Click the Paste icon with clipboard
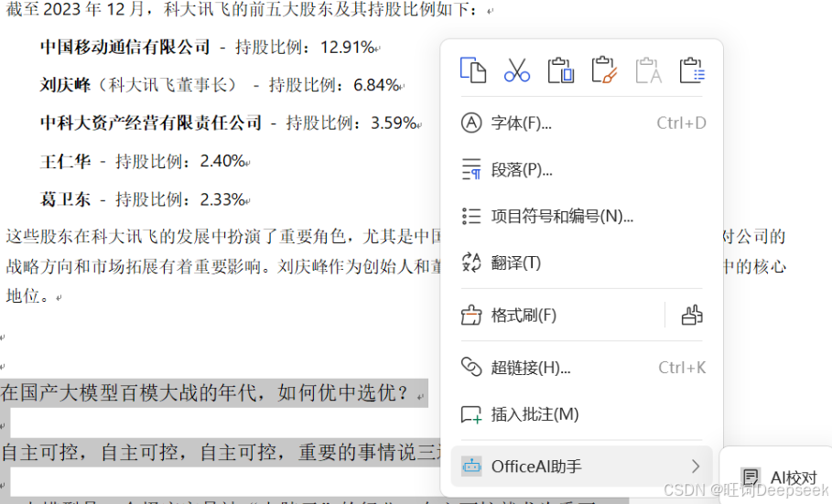The height and width of the screenshot is (504, 832). [561, 70]
